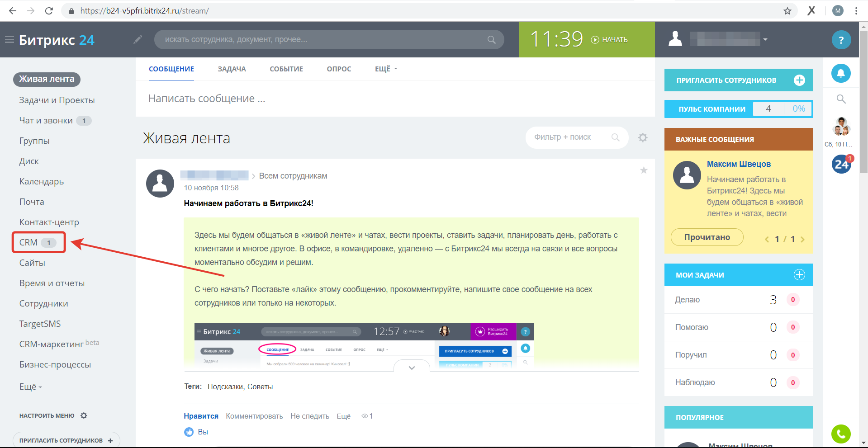This screenshot has width=868, height=448.
Task: Select the Сообщение tab
Action: (x=171, y=69)
